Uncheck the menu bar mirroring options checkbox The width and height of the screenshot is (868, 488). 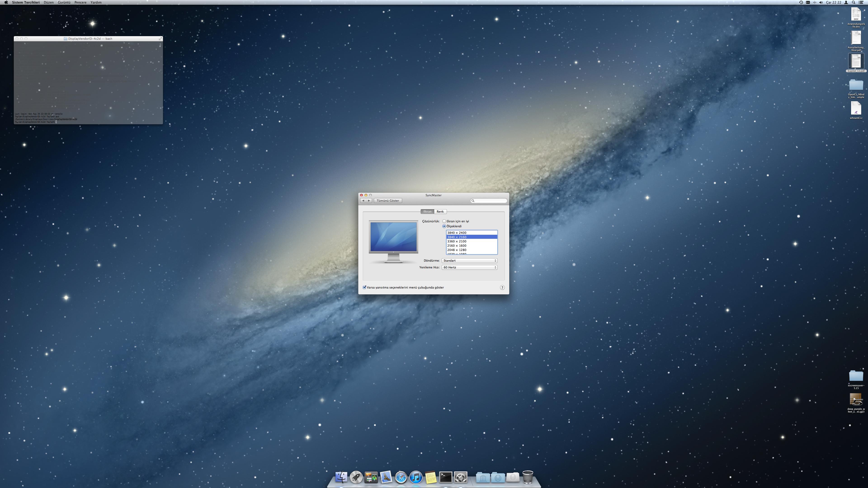(x=364, y=287)
